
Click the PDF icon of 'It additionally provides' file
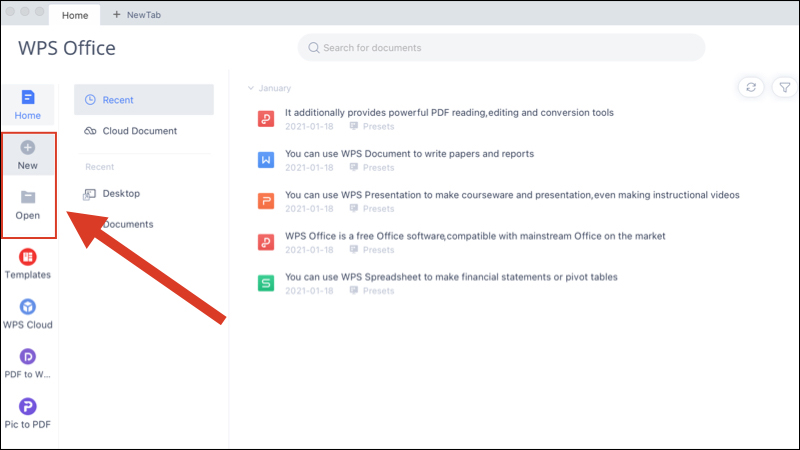coord(266,119)
